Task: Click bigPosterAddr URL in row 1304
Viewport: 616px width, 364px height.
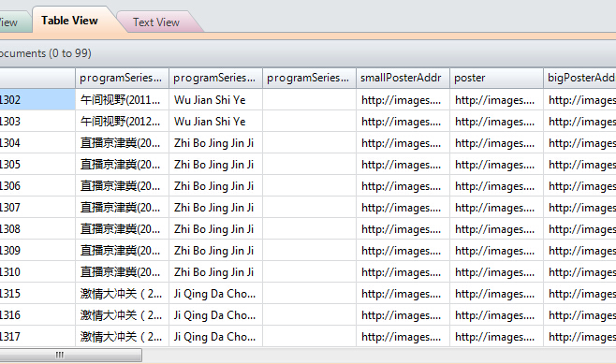Action: pos(579,143)
